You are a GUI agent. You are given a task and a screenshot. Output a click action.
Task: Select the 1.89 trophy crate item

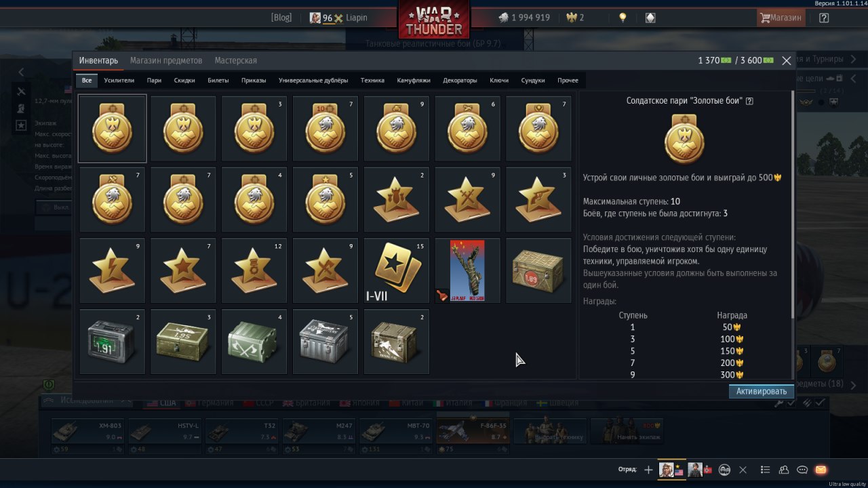pyautogui.click(x=538, y=270)
